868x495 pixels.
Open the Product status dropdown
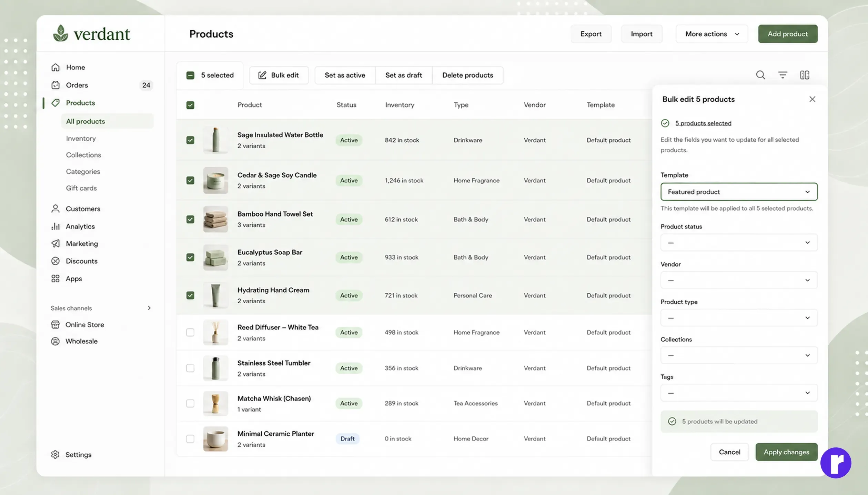[739, 243]
